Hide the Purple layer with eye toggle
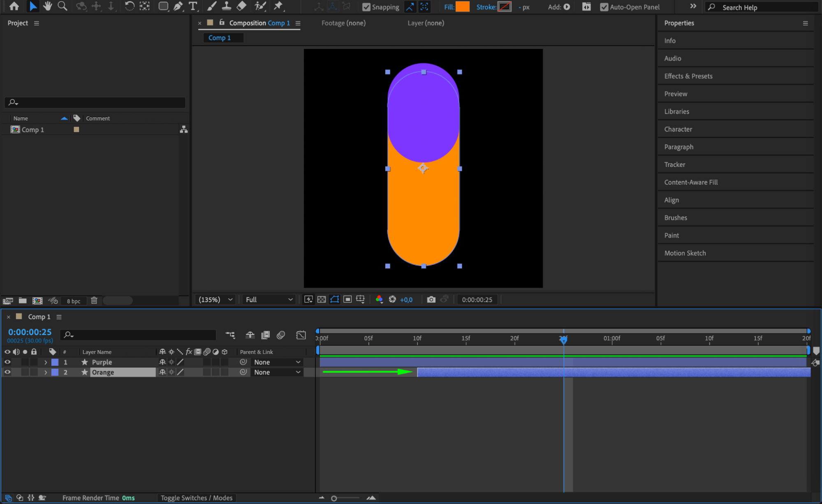This screenshot has width=822, height=504. (x=7, y=362)
